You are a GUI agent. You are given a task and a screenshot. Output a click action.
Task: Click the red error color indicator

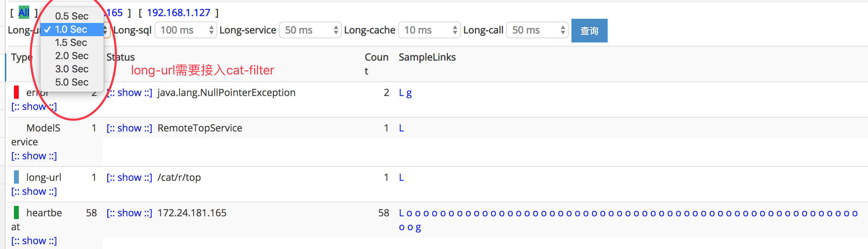click(x=16, y=92)
